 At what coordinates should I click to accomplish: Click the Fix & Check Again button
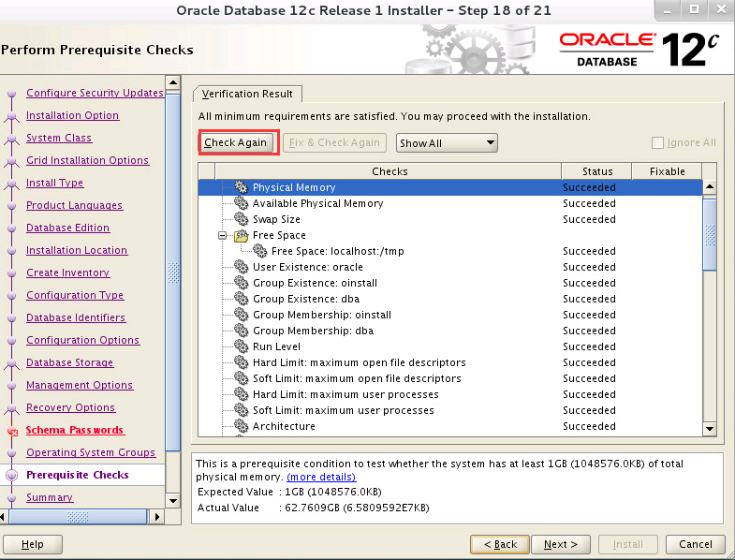334,142
